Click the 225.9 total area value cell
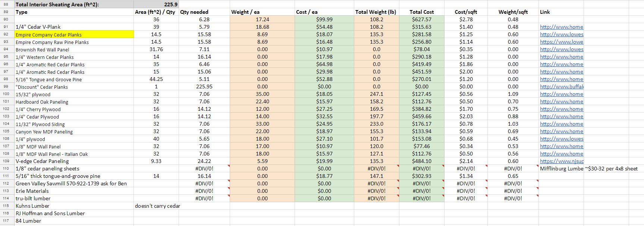Image resolution: width=644 pixels, height=226 pixels. click(156, 4)
